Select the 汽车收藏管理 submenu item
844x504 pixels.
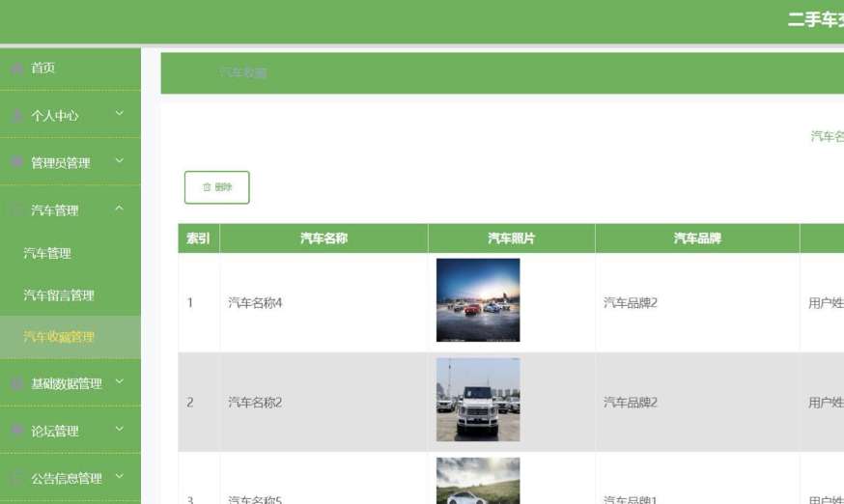(x=59, y=337)
